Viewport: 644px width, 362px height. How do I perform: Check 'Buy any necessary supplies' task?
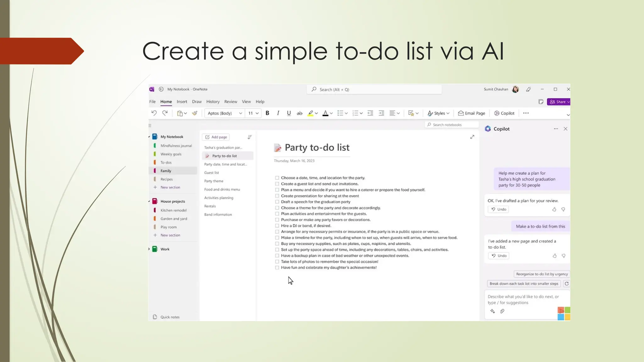point(277,244)
